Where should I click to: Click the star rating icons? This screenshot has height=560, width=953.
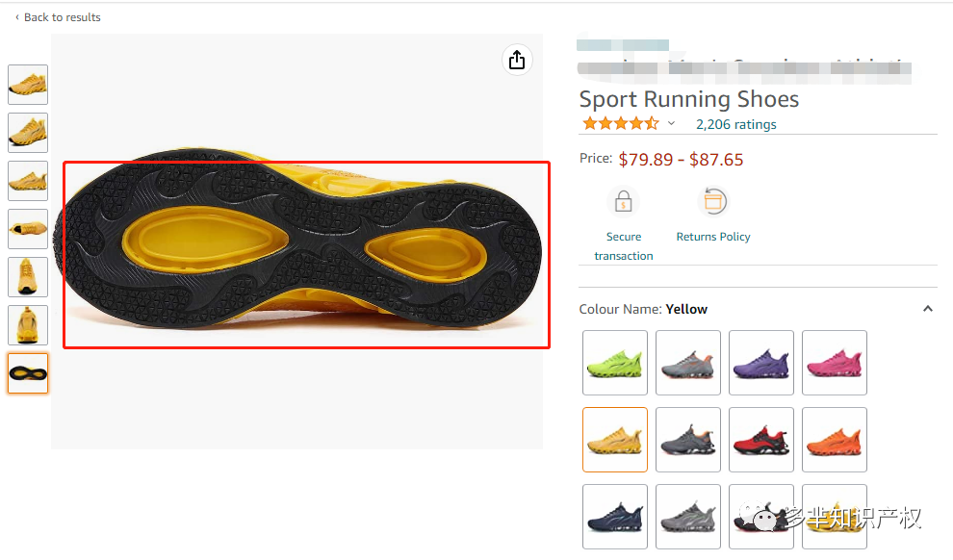point(621,124)
